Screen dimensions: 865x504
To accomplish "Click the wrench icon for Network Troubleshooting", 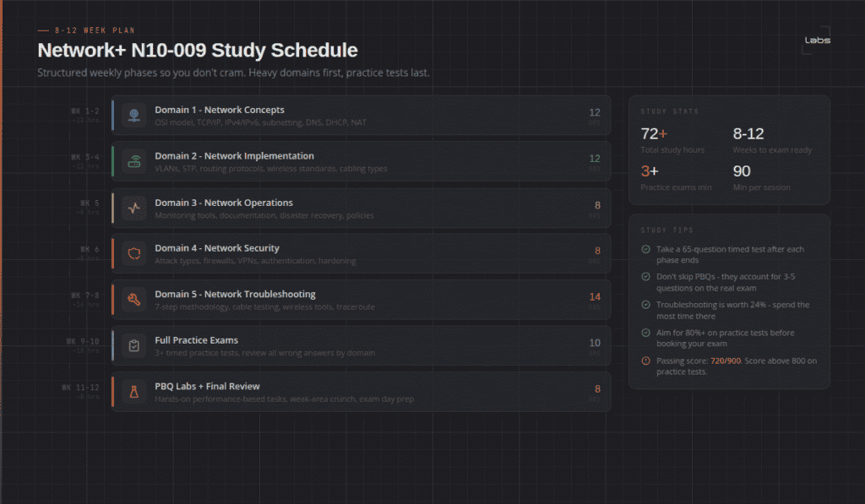I will (x=134, y=300).
